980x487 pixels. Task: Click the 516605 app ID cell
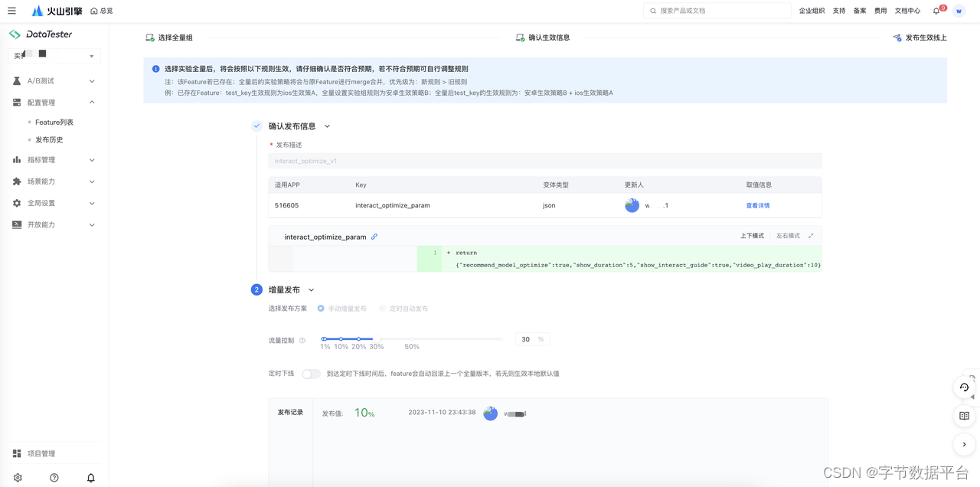(x=287, y=206)
